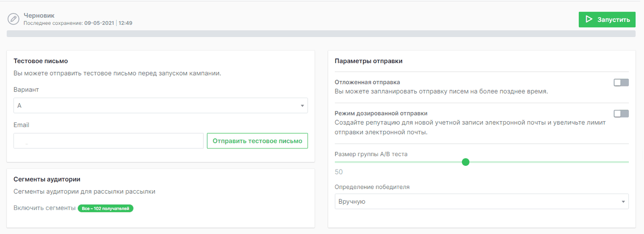Click the Черновик status label
This screenshot has width=644, height=234.
39,16
